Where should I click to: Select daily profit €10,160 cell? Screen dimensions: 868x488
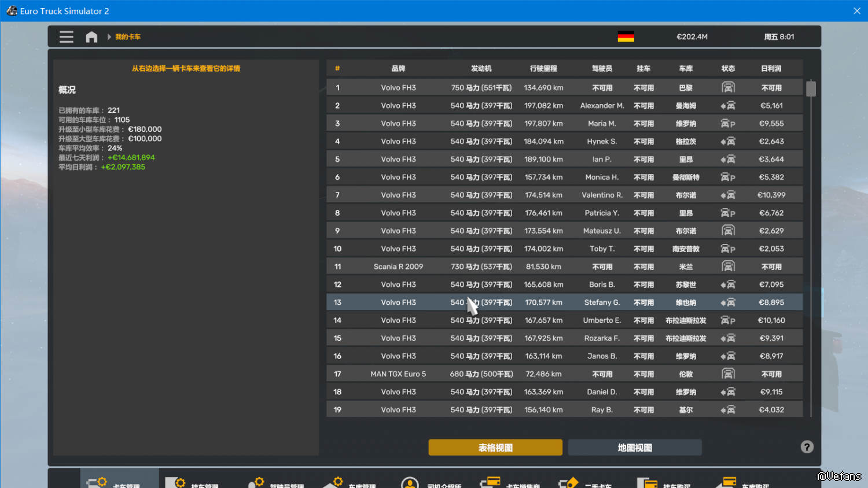click(771, 320)
